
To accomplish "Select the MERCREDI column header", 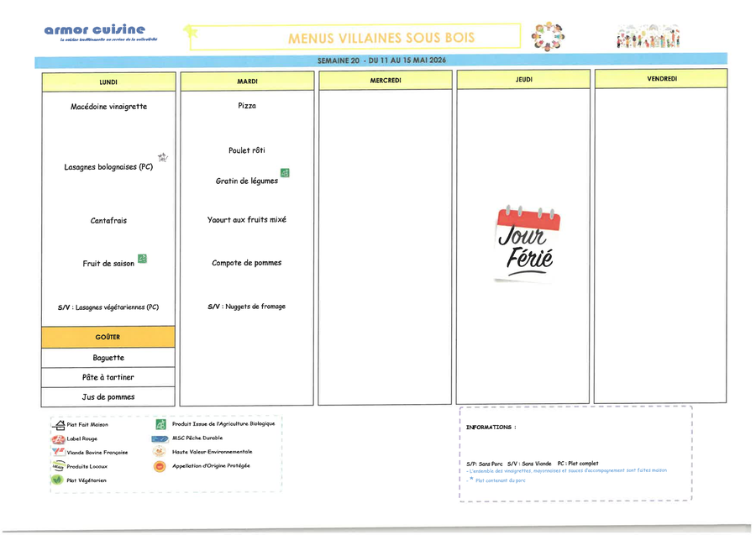I will click(386, 81).
